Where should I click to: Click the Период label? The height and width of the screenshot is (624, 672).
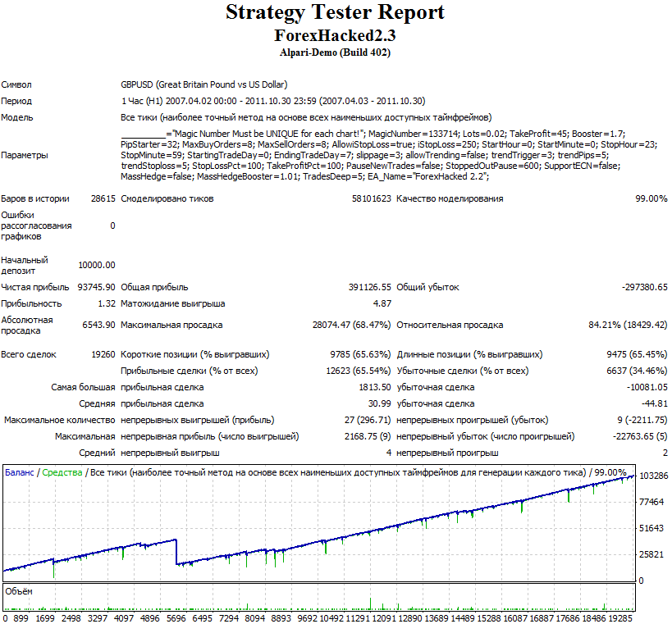tap(16, 101)
